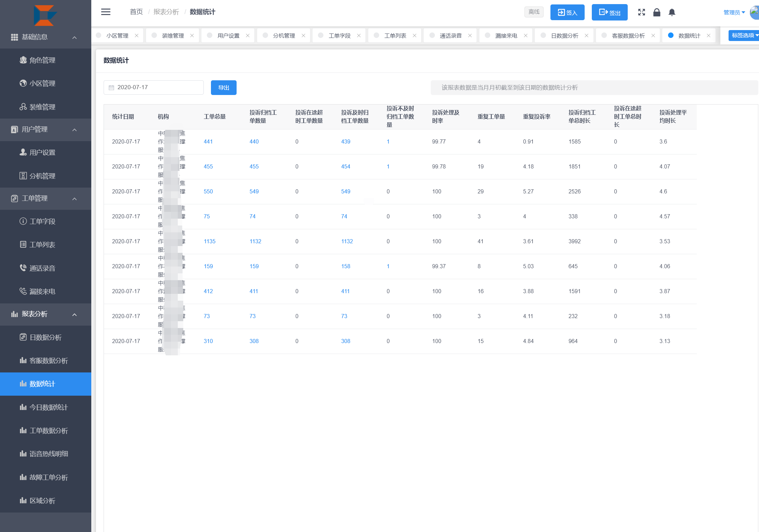
Task: Close the 小区管理 tab
Action: click(x=136, y=36)
